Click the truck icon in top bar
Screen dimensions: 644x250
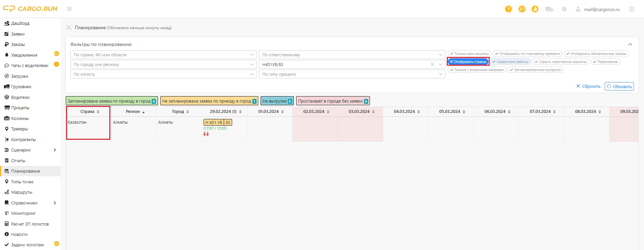pos(549,9)
